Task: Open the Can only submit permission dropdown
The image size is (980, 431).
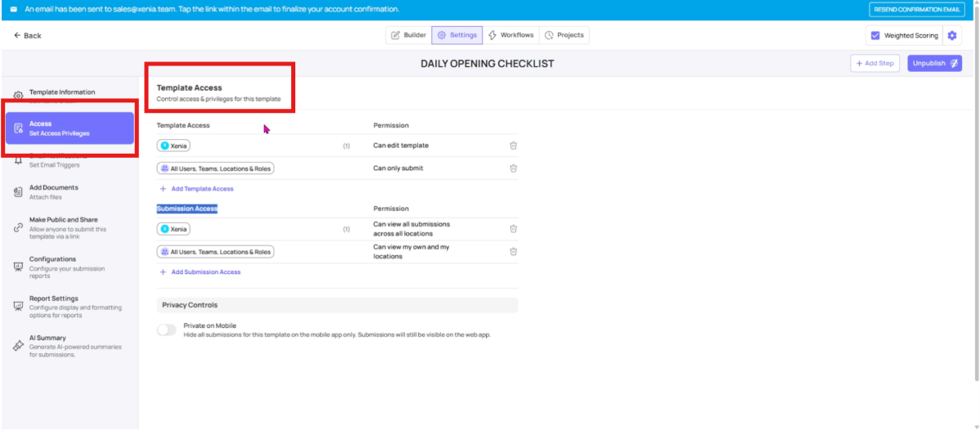Action: (398, 168)
